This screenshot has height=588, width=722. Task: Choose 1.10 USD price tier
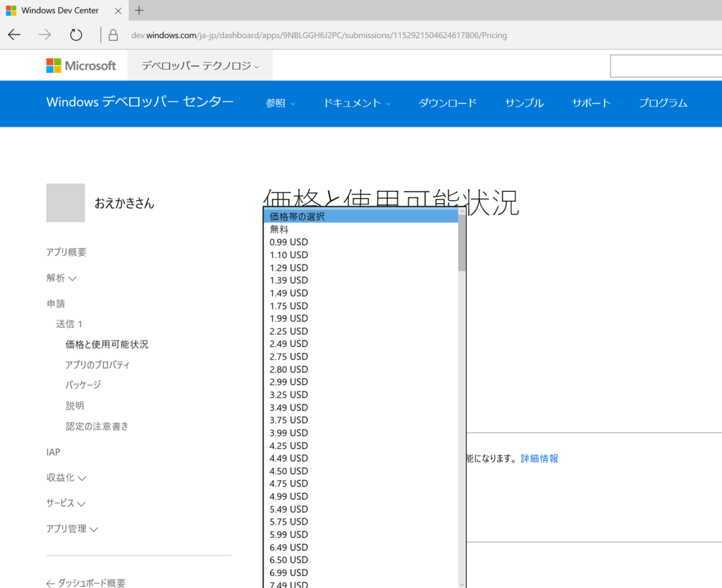tap(361, 255)
